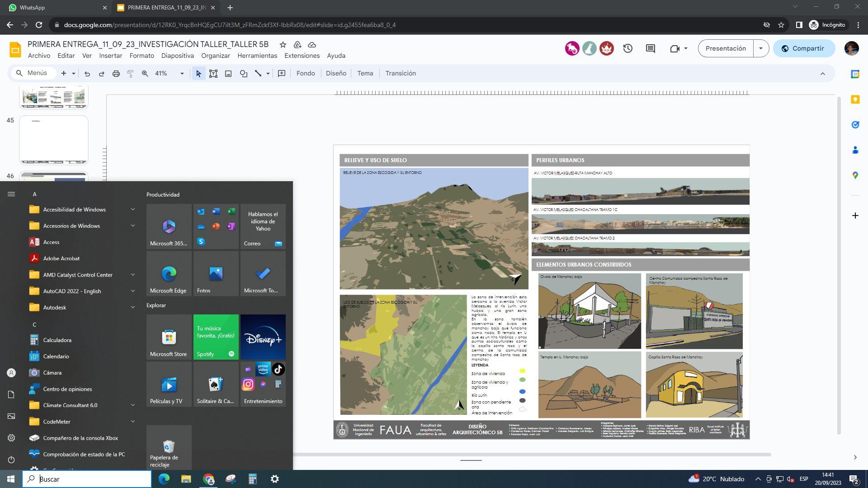Toggle Start menu hamburger navigation
The image size is (868, 488).
[11, 194]
